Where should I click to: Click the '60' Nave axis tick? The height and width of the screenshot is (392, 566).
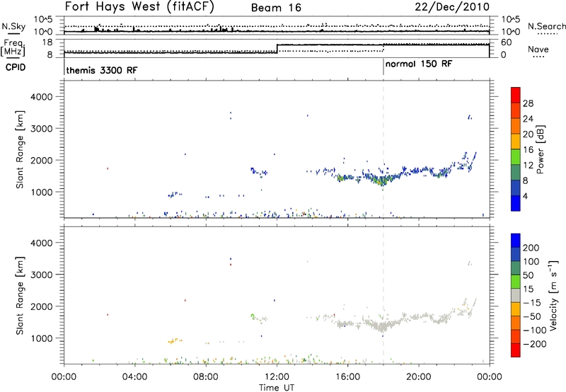pyautogui.click(x=506, y=42)
